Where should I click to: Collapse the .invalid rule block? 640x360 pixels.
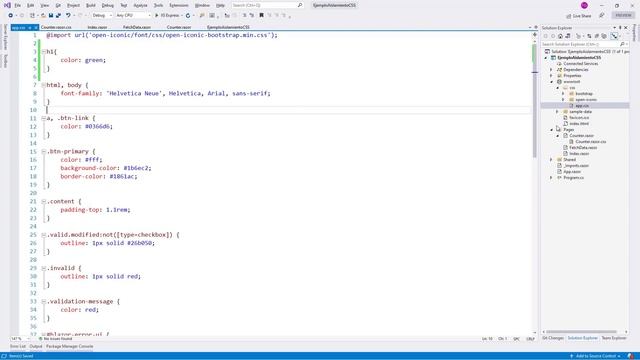pos(44,268)
